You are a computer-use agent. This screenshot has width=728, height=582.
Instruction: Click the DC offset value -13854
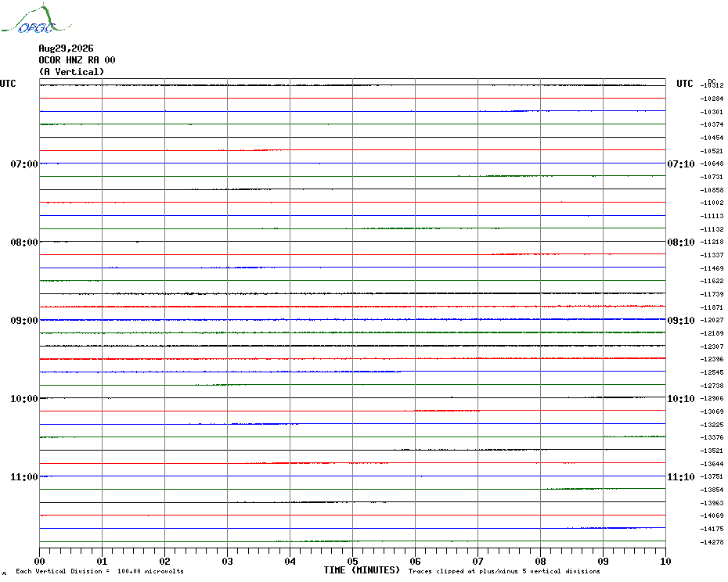pyautogui.click(x=712, y=490)
